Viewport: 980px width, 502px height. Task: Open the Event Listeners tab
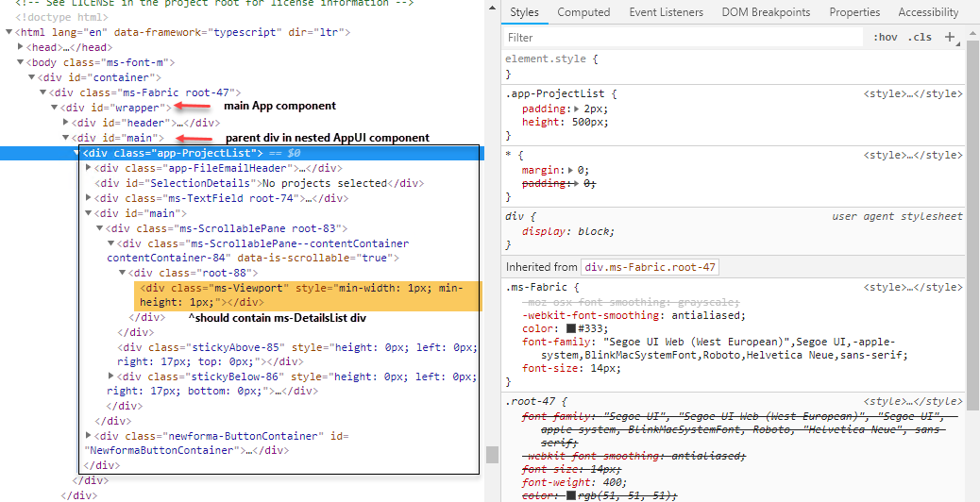(x=666, y=12)
